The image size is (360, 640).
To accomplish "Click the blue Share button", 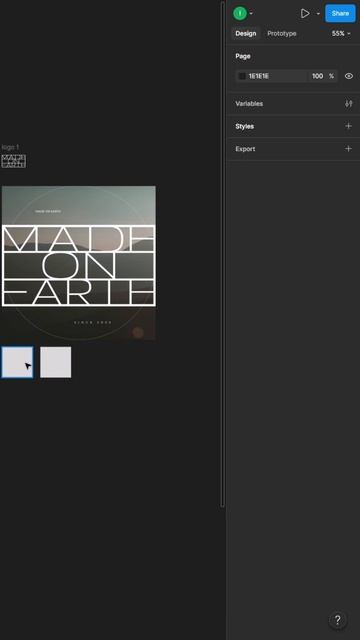I will click(340, 13).
